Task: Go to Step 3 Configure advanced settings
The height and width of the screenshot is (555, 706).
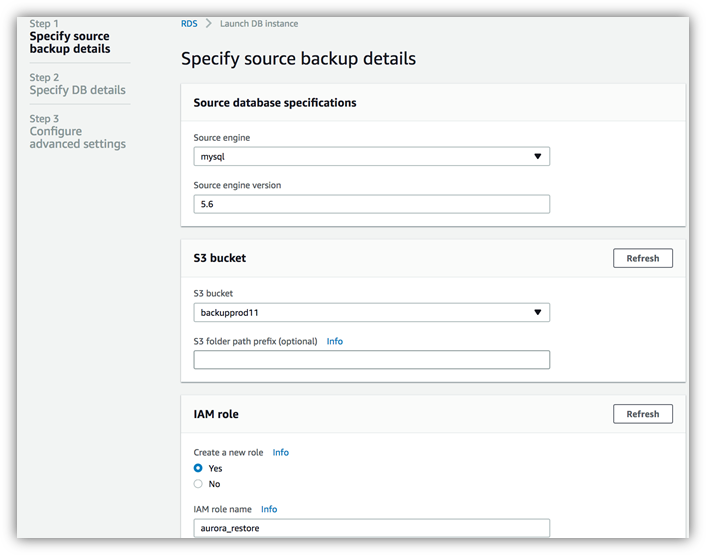Action: coord(77,131)
